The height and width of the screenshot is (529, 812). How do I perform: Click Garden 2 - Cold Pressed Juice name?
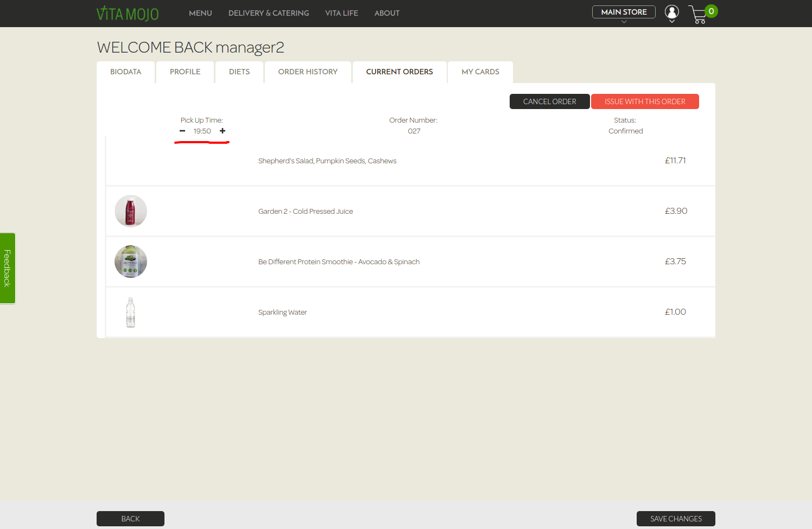point(306,211)
